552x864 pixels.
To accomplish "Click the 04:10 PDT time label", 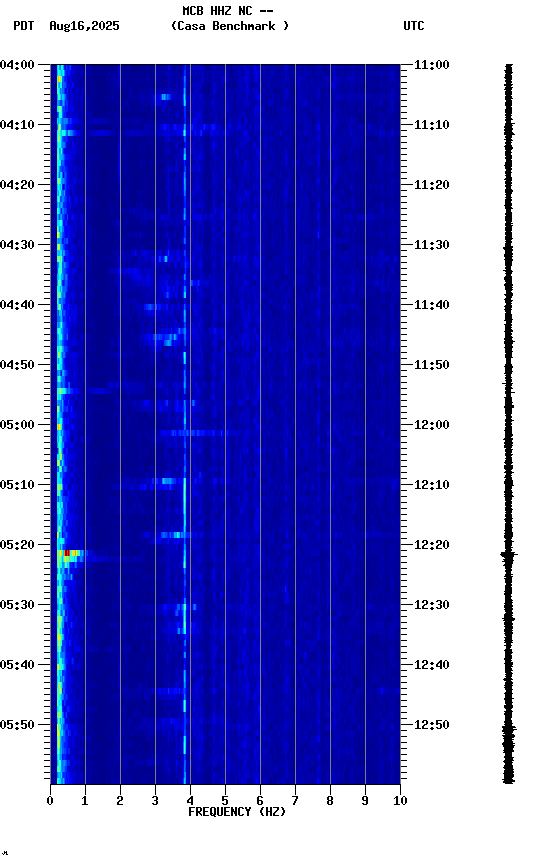I will 17,125.
